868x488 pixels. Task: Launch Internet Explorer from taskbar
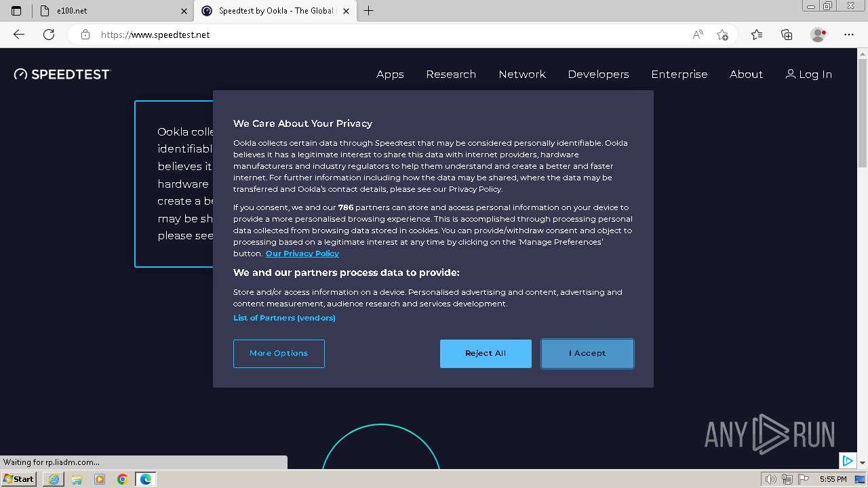click(54, 479)
